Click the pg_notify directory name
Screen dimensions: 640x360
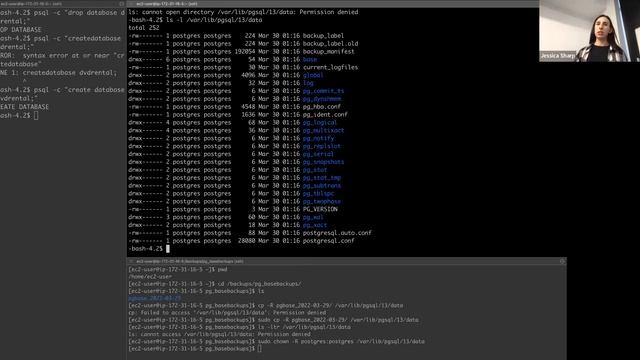(318, 138)
